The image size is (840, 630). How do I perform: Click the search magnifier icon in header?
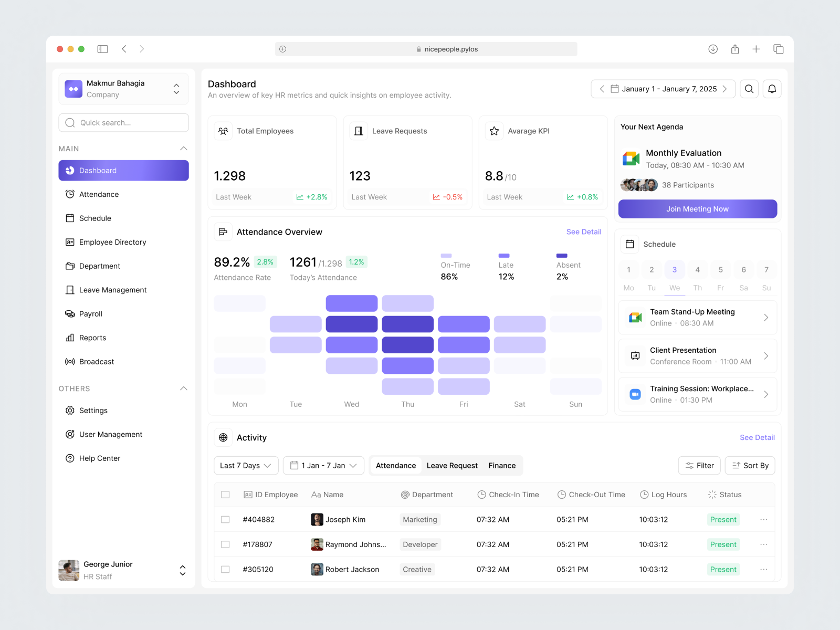[749, 89]
